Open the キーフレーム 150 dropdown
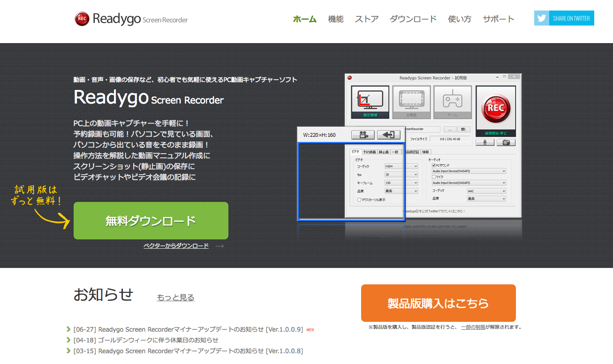613x364 pixels. (x=401, y=183)
